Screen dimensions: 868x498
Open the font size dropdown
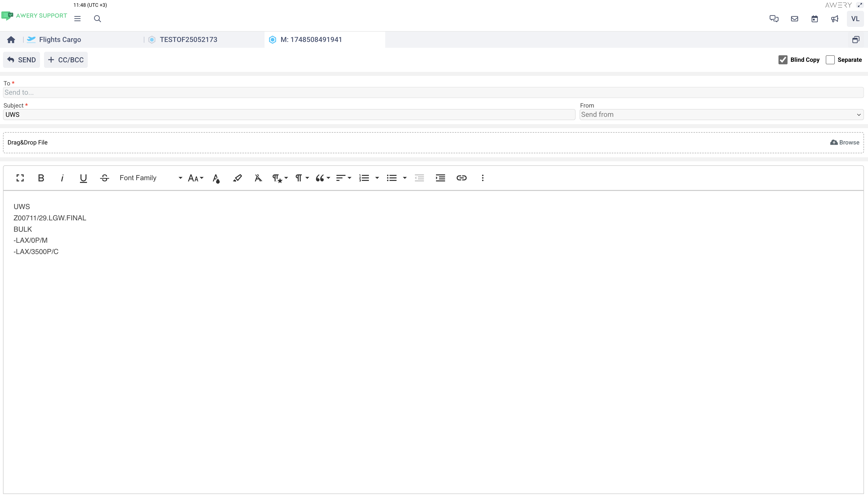click(x=195, y=178)
